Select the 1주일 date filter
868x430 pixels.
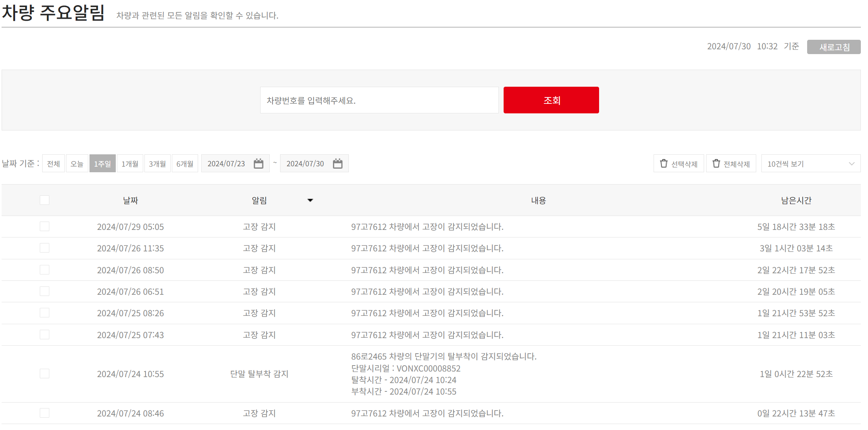103,163
